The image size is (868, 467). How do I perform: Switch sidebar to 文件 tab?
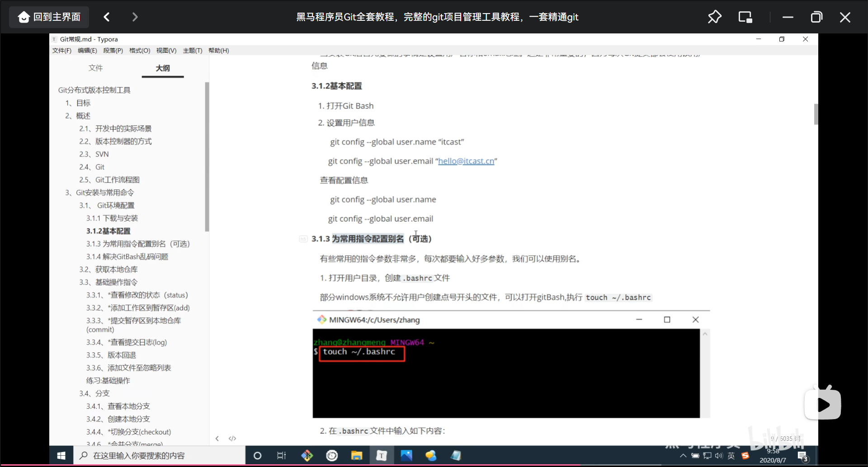click(95, 68)
